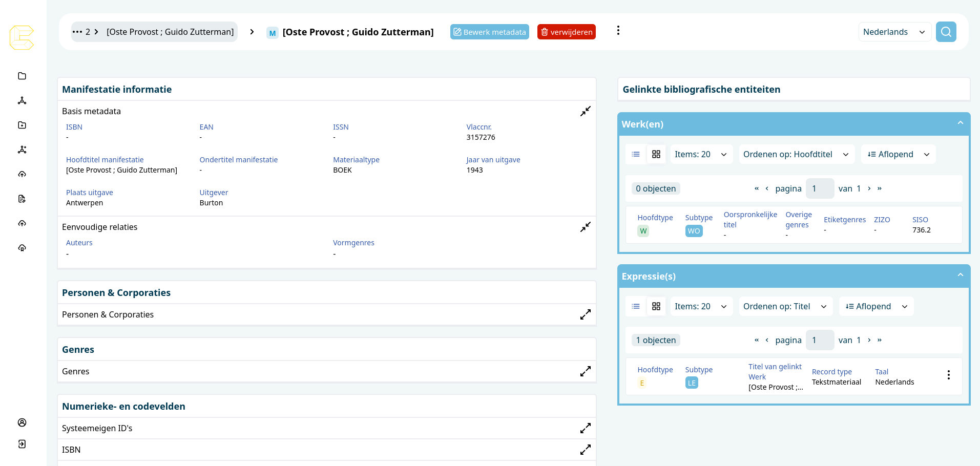Click the red verwijderen button
Screen dimensions: 980x466
click(x=566, y=32)
